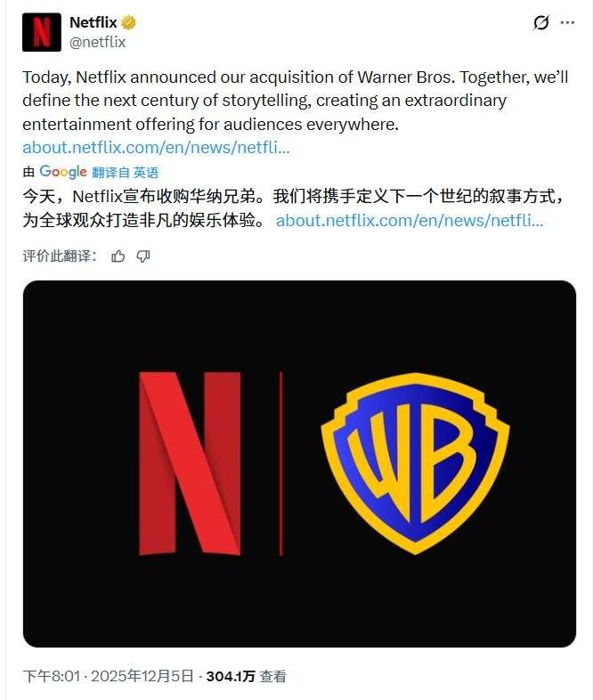Viewport: 593px width, 700px height.
Task: Click the 2025年12月5日 date link
Action: pos(142,676)
